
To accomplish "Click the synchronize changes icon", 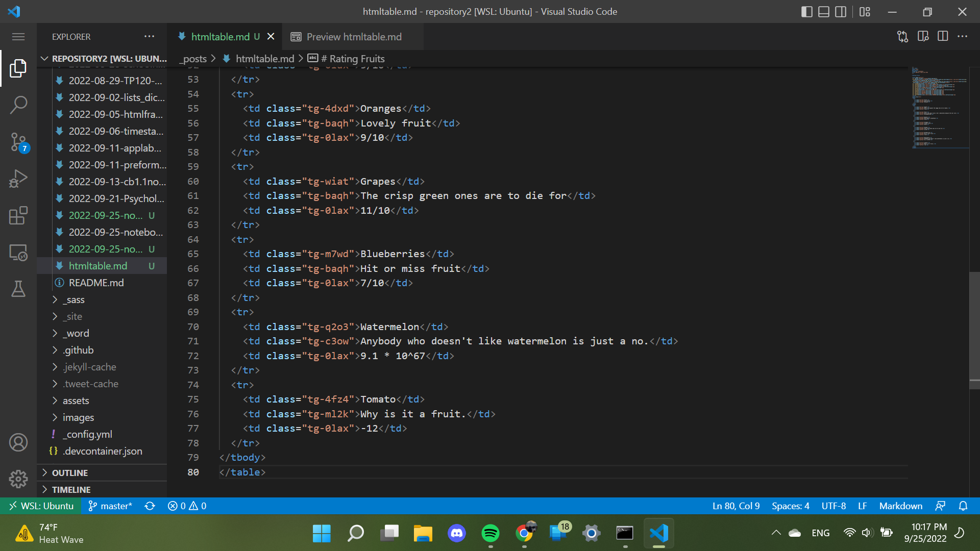I will (x=150, y=506).
